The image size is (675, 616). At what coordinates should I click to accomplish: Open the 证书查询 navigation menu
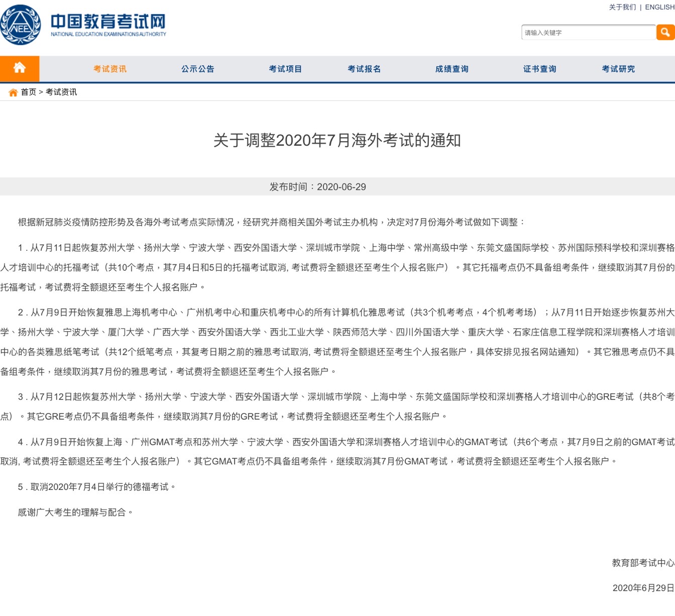tap(539, 68)
